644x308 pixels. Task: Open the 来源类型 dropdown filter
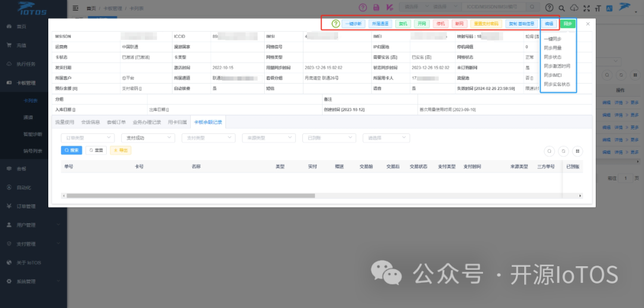tap(268, 138)
